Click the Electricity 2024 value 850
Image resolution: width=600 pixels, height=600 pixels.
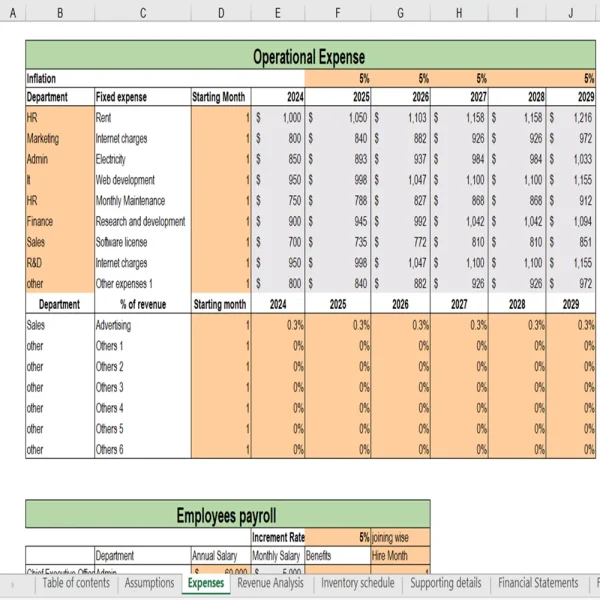coord(278,159)
